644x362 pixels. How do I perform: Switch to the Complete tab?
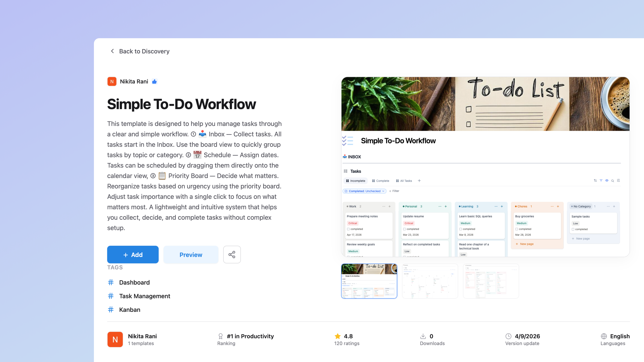click(380, 181)
